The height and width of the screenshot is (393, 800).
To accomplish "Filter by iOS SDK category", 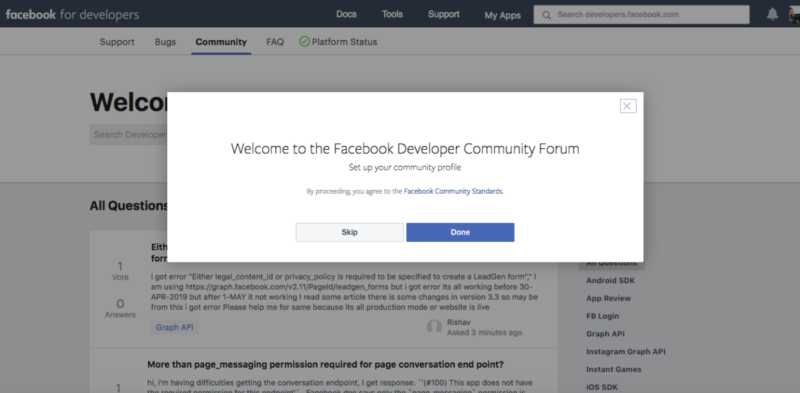I will coord(602,387).
